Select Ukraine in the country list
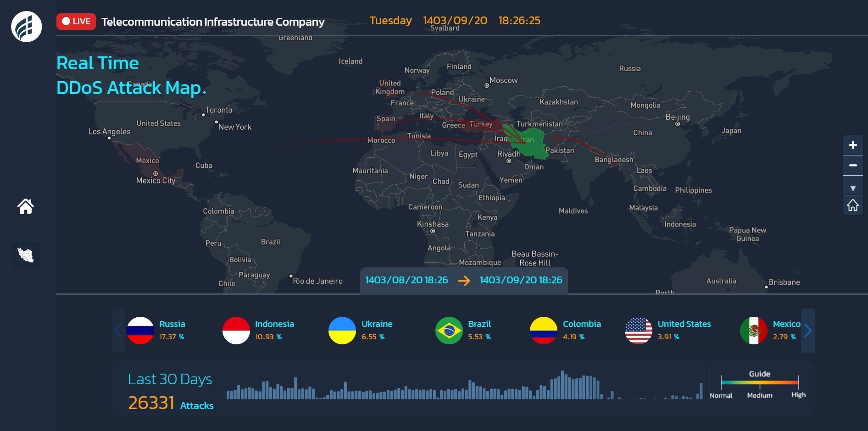Viewport: 868px width, 431px height. 377,324
